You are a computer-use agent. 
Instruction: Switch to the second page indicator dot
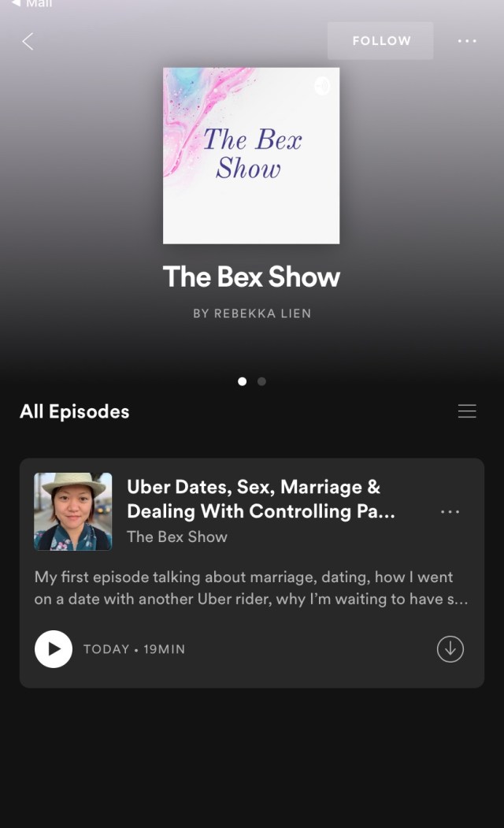pos(261,381)
